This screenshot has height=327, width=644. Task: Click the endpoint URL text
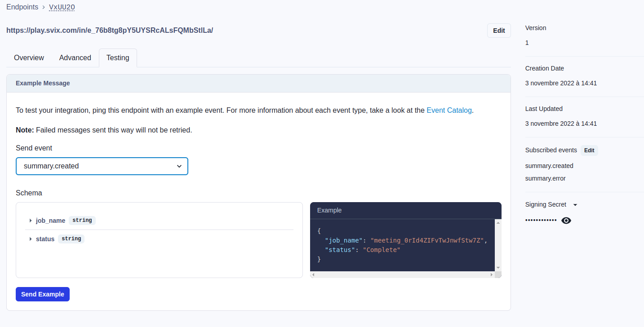[110, 31]
